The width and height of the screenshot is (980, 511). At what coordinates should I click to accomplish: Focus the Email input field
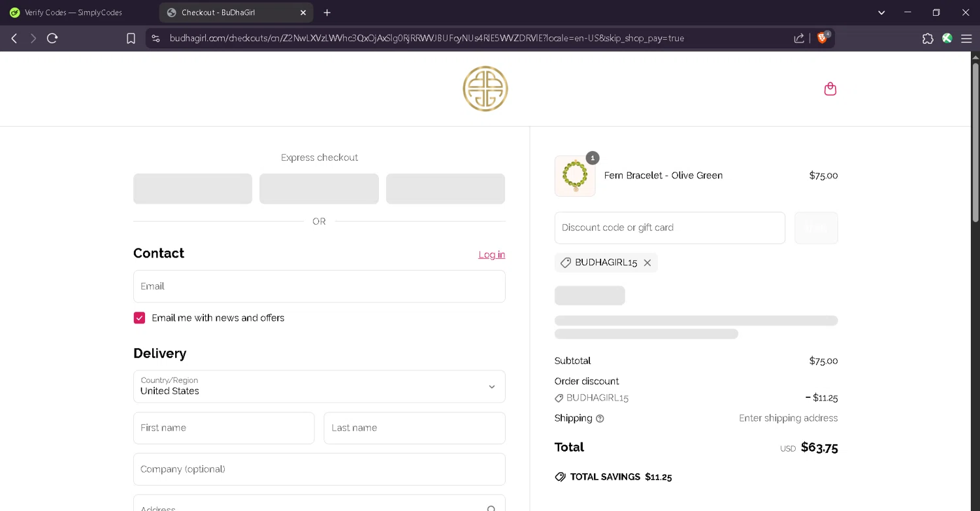pos(319,286)
